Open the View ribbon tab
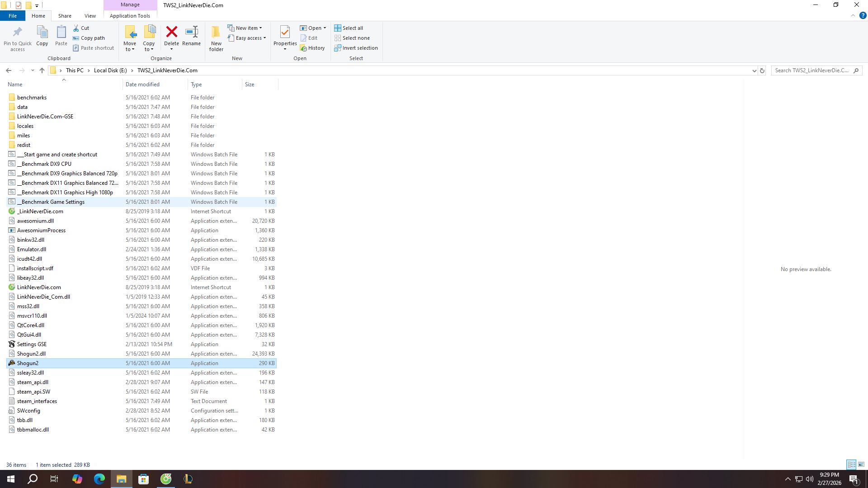Screen dimensions: 868x488 click(90, 16)
